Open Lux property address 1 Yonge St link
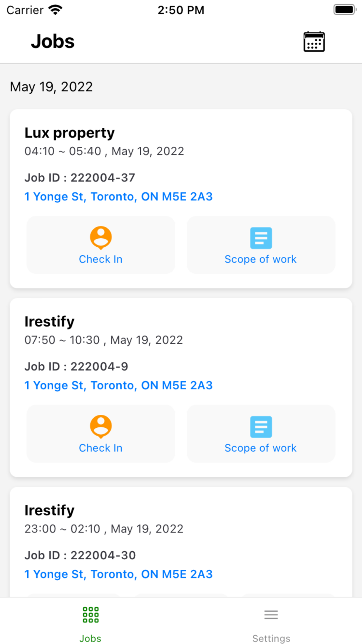362x644 pixels. point(118,196)
